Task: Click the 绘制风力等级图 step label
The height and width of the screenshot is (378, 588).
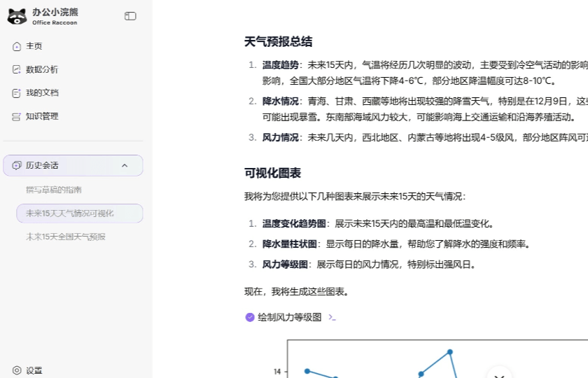Action: tap(290, 317)
